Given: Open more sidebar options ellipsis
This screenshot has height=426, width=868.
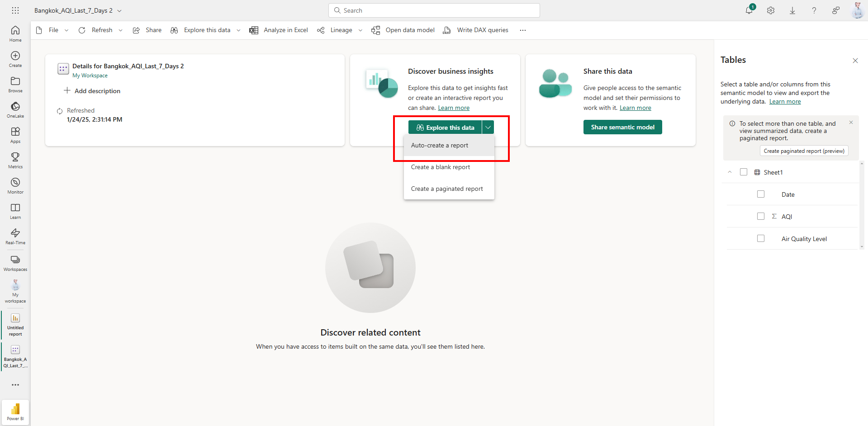Looking at the screenshot, I should click(x=15, y=385).
